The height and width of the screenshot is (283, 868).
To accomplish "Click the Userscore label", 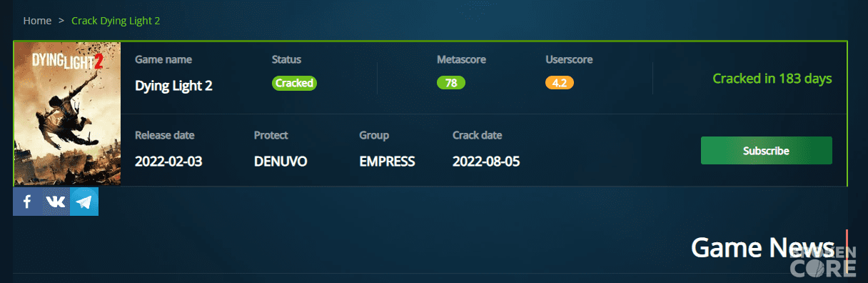I will click(569, 60).
